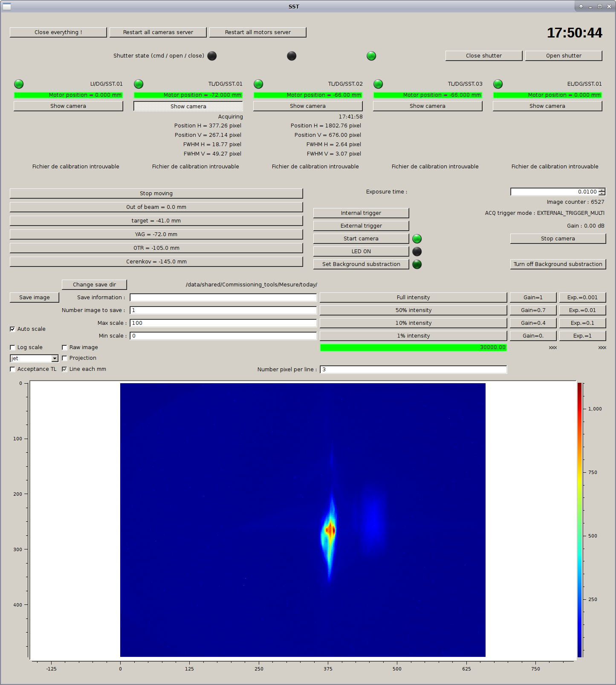Click the green Start camera status LED
This screenshot has height=685, width=616.
click(x=417, y=239)
